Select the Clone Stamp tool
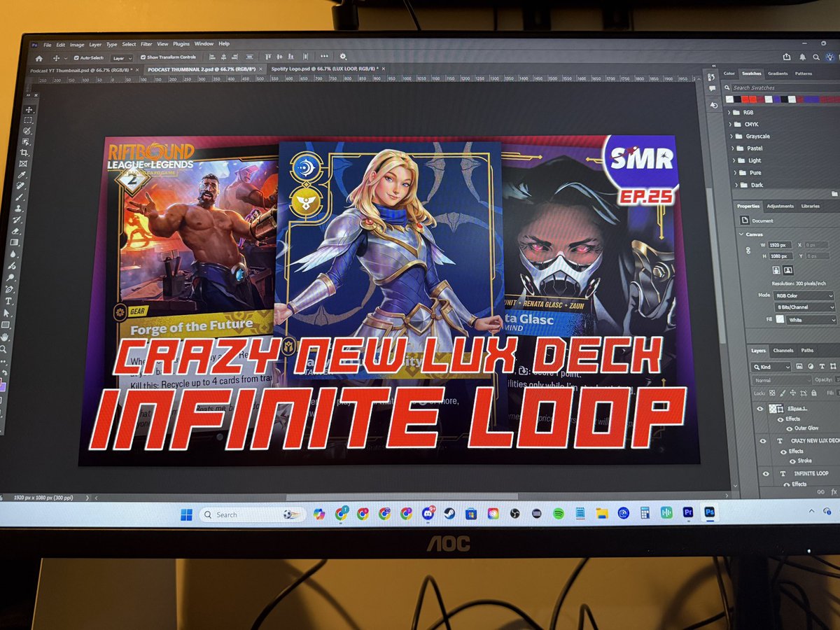The height and width of the screenshot is (630, 840). (x=18, y=208)
